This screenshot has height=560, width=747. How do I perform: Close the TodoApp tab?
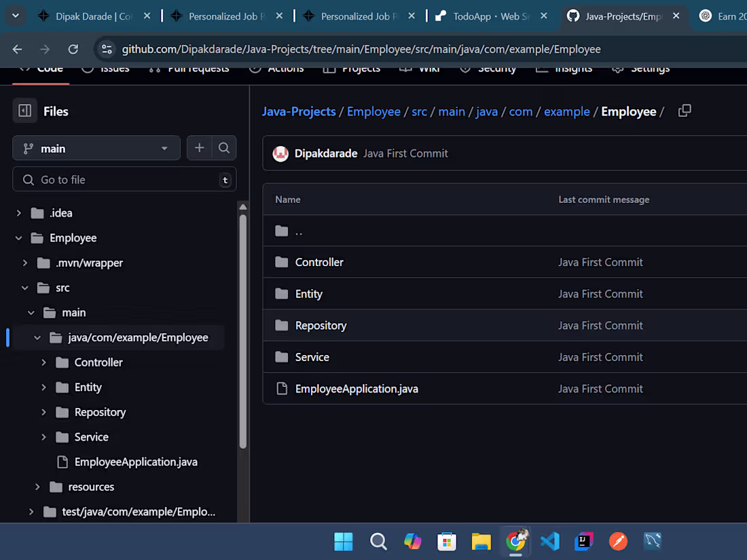tap(543, 16)
